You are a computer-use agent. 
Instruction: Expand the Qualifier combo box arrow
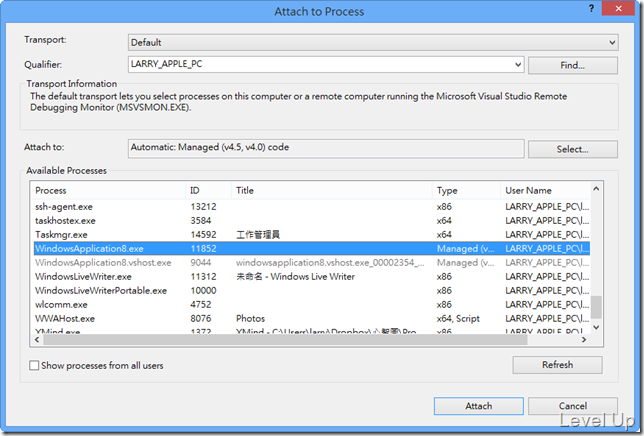pyautogui.click(x=518, y=64)
